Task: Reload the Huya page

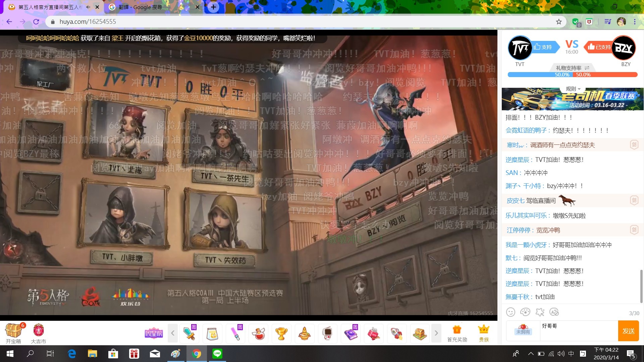Action: pyautogui.click(x=36, y=22)
